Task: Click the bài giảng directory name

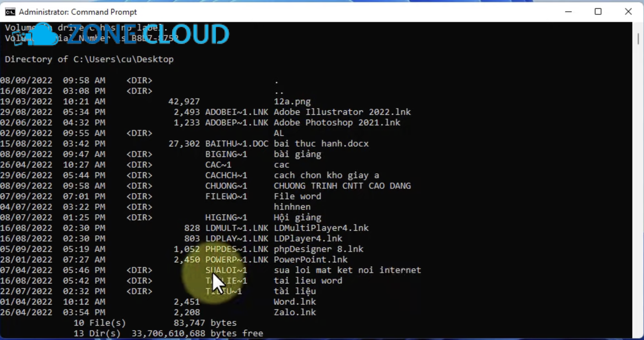Action: click(x=297, y=154)
